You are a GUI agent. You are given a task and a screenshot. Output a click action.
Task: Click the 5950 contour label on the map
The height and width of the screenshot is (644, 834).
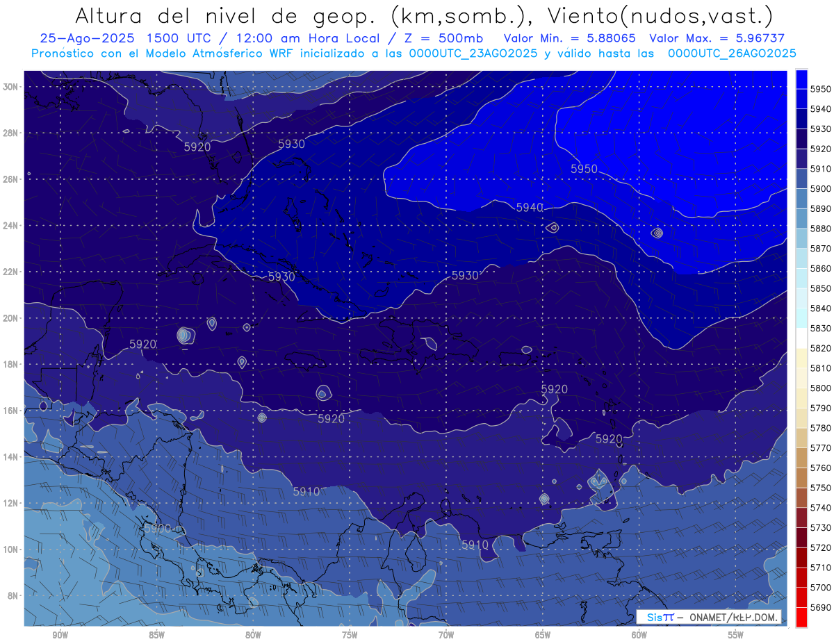[584, 169]
